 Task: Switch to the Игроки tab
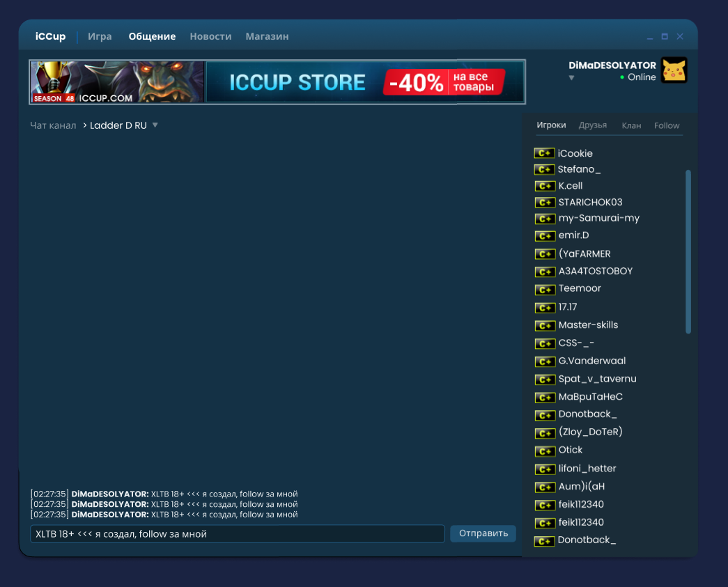[x=551, y=125]
